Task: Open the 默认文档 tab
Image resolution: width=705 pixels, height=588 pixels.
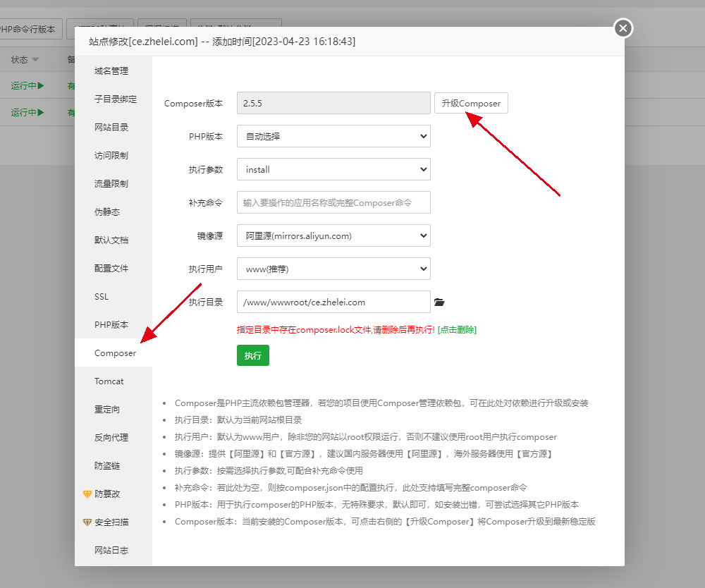Action: [114, 240]
